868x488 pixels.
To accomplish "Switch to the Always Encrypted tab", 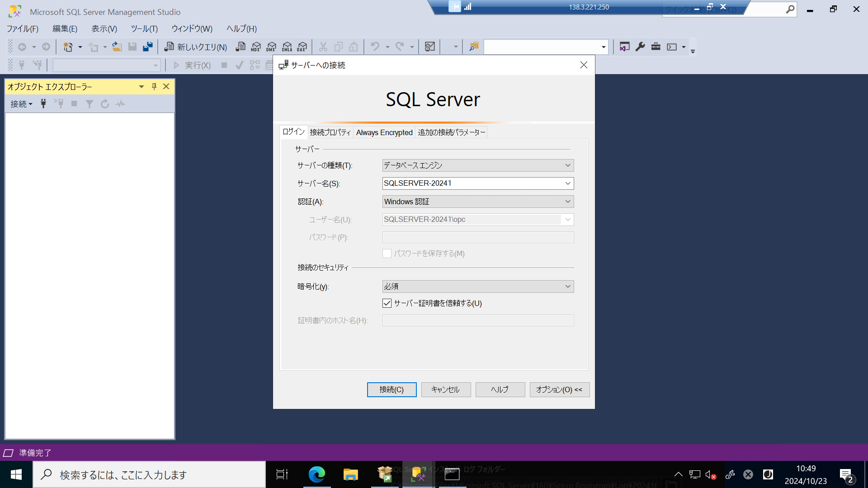I will pos(384,132).
